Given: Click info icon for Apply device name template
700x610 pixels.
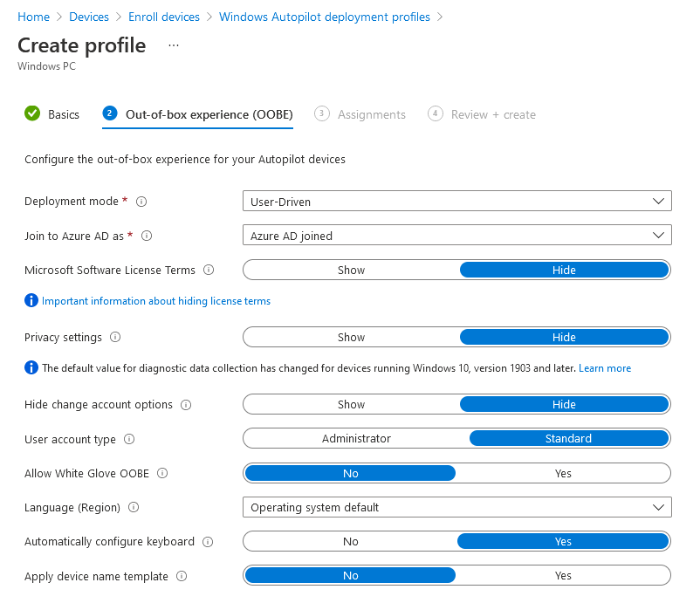Looking at the screenshot, I should (x=182, y=577).
